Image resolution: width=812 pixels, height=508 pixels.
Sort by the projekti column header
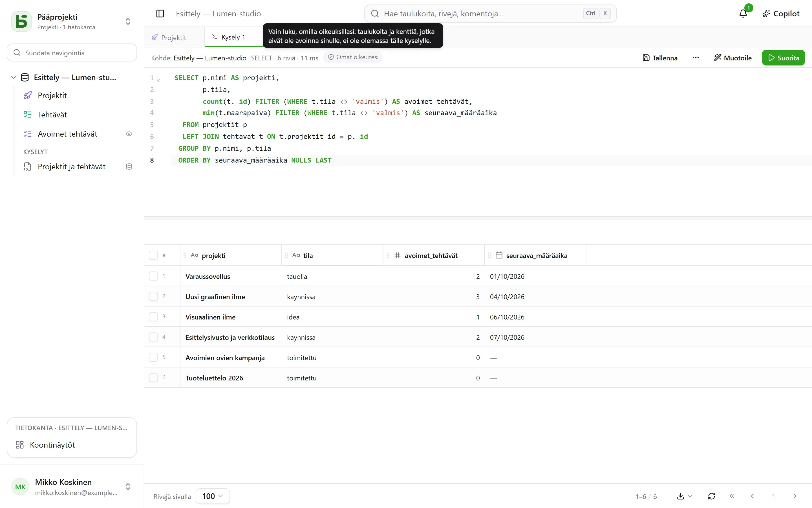(x=231, y=255)
